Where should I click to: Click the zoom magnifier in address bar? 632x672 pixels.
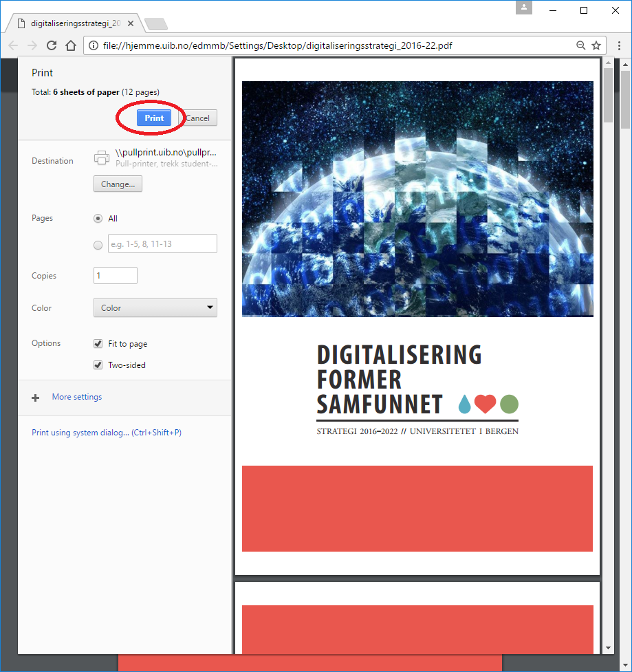click(581, 45)
